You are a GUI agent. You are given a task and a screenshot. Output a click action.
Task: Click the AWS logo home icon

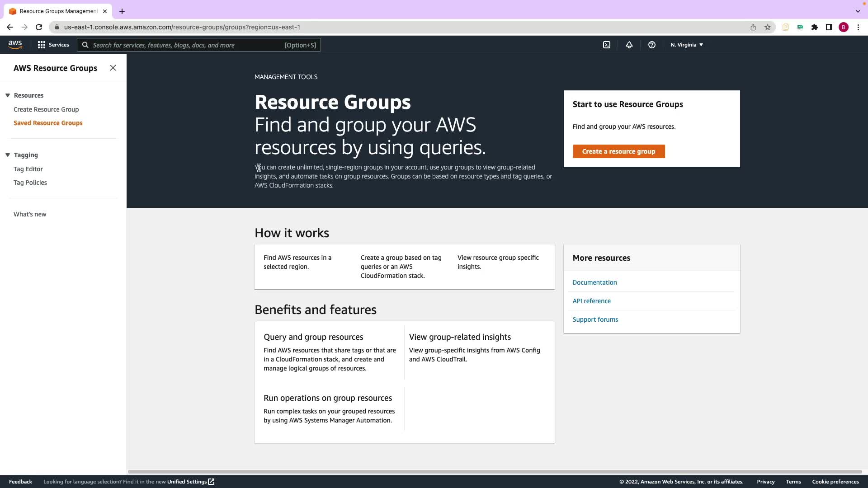15,44
